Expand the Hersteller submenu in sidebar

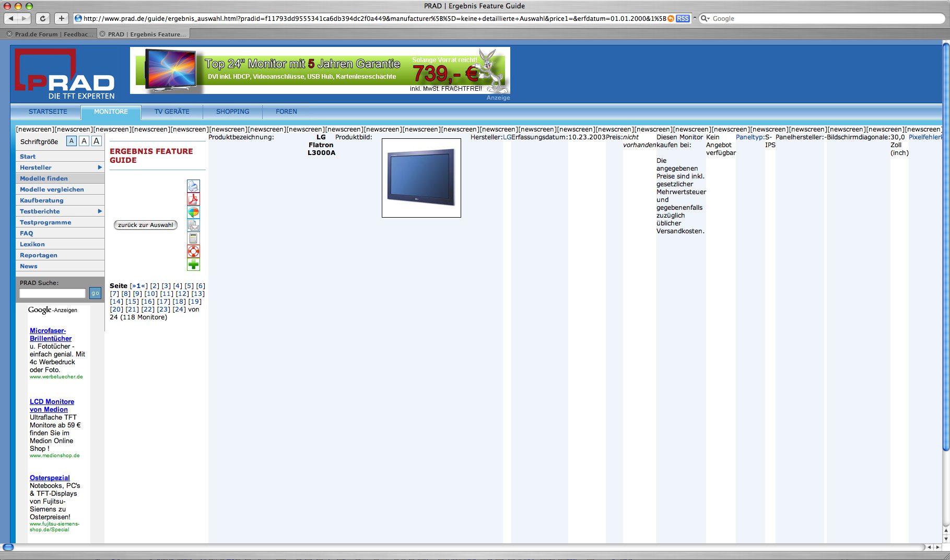pos(99,168)
